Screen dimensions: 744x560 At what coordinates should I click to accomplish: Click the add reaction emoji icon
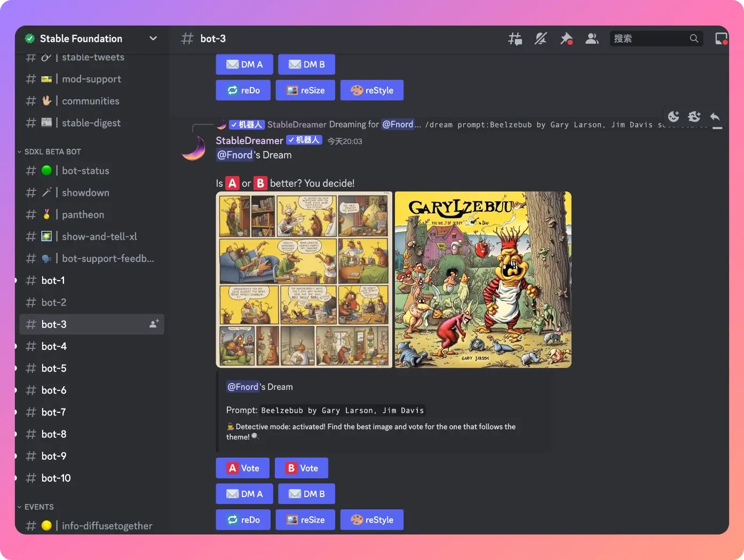[x=674, y=116]
